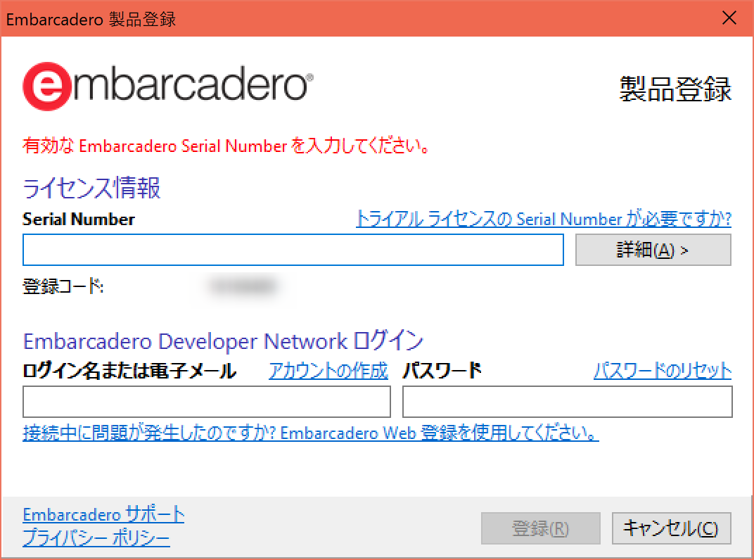754x560 pixels.
Task: Click the ログイン名または電子メール label
Action: [129, 371]
